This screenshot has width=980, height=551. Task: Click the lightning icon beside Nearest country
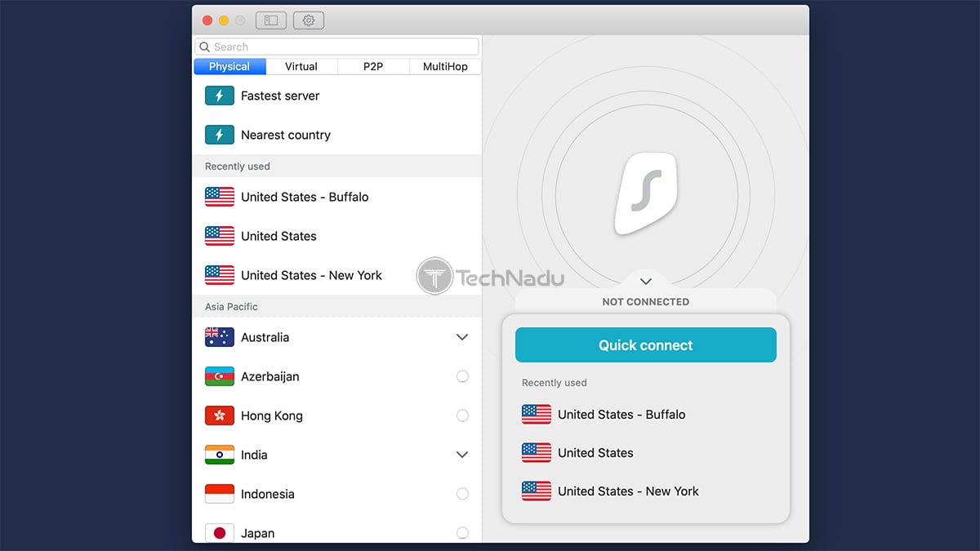(220, 135)
